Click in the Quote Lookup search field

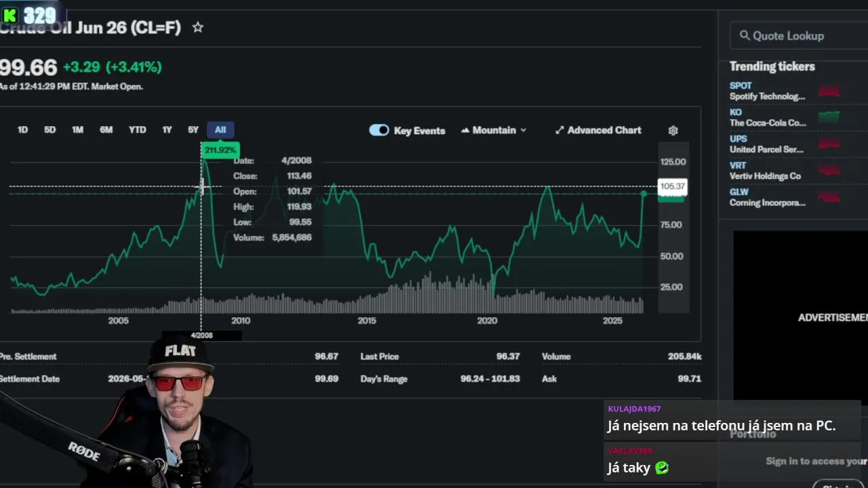[799, 35]
